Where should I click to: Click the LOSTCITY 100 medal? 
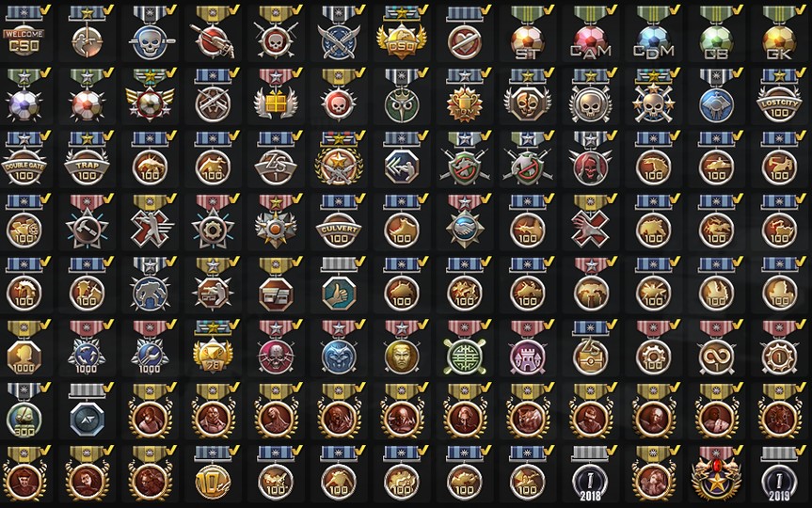tap(779, 96)
